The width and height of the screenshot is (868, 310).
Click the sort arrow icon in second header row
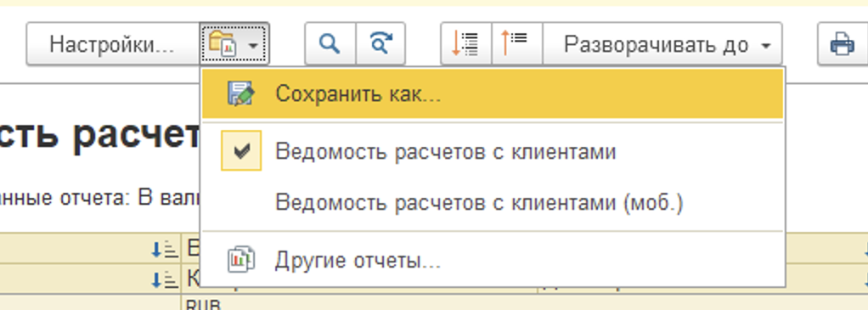pos(165,280)
